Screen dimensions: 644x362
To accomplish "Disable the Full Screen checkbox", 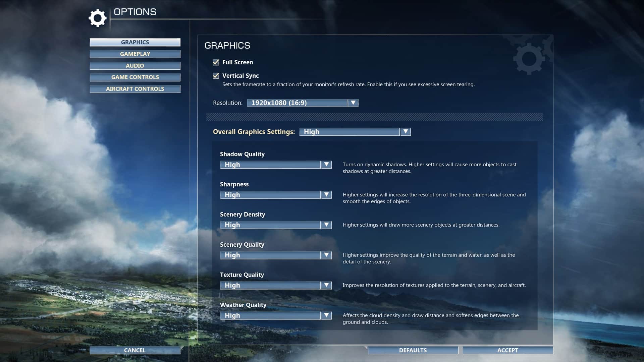I will [216, 62].
